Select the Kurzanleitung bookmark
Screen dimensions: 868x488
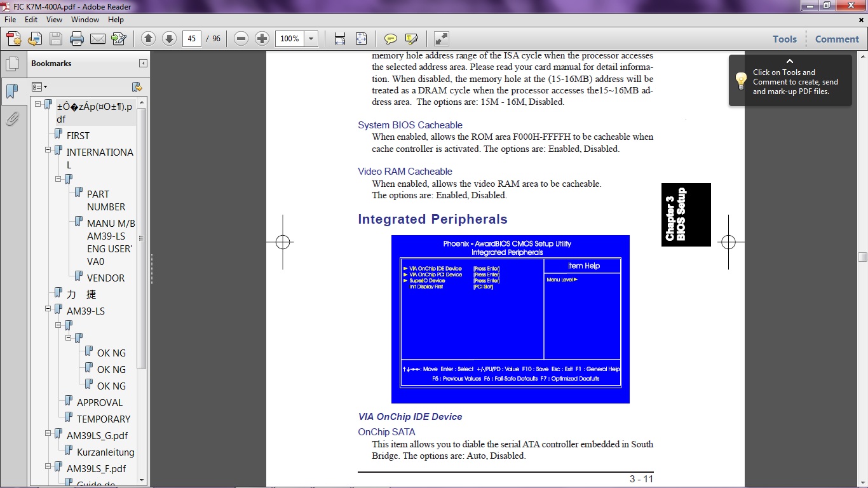[105, 452]
